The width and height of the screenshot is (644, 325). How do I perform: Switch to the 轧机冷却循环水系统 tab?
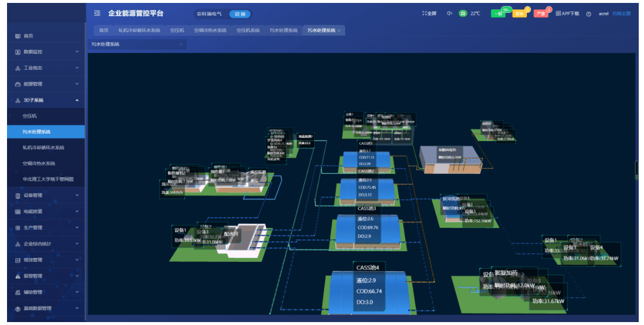[x=139, y=30]
